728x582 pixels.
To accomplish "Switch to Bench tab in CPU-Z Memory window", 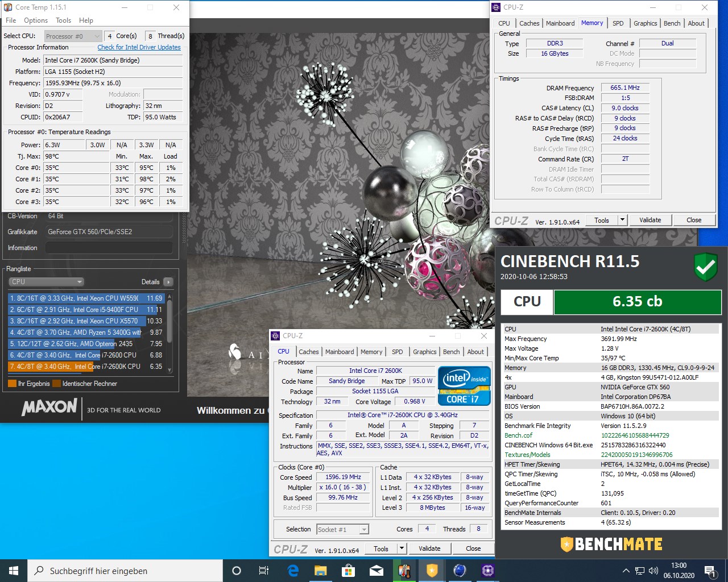I will pyautogui.click(x=672, y=23).
